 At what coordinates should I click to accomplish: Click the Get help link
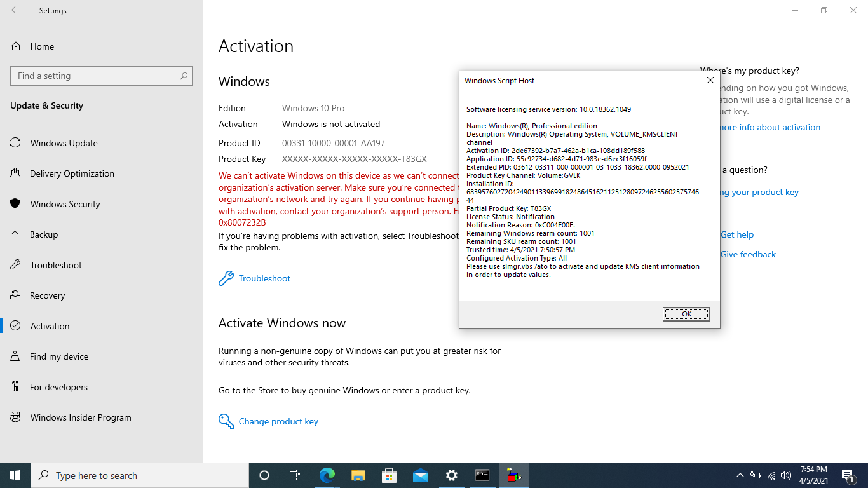point(737,234)
